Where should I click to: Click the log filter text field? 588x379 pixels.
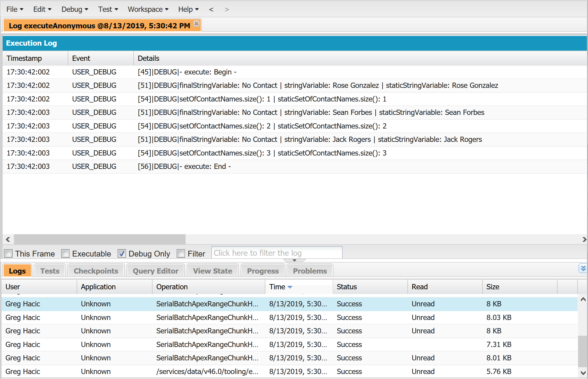(x=277, y=253)
